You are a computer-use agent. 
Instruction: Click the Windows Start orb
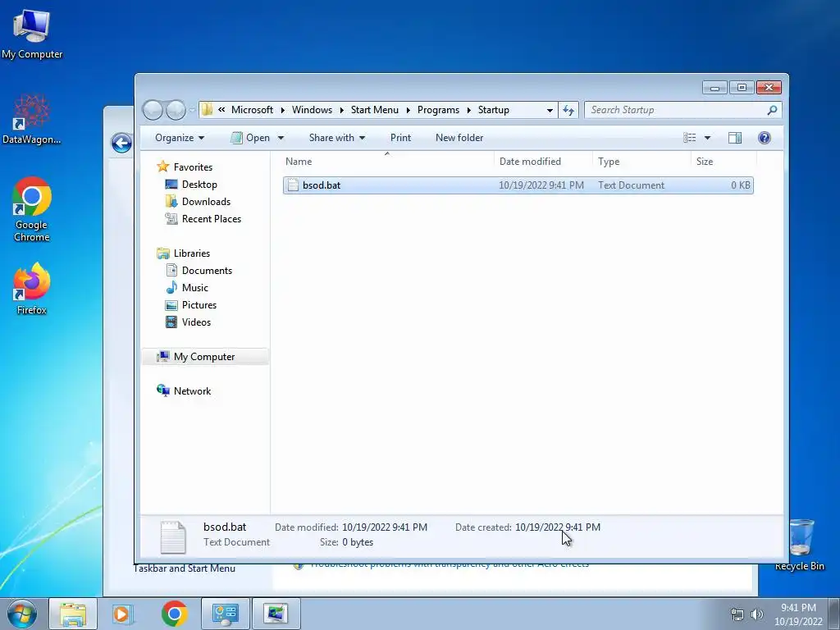[22, 614]
